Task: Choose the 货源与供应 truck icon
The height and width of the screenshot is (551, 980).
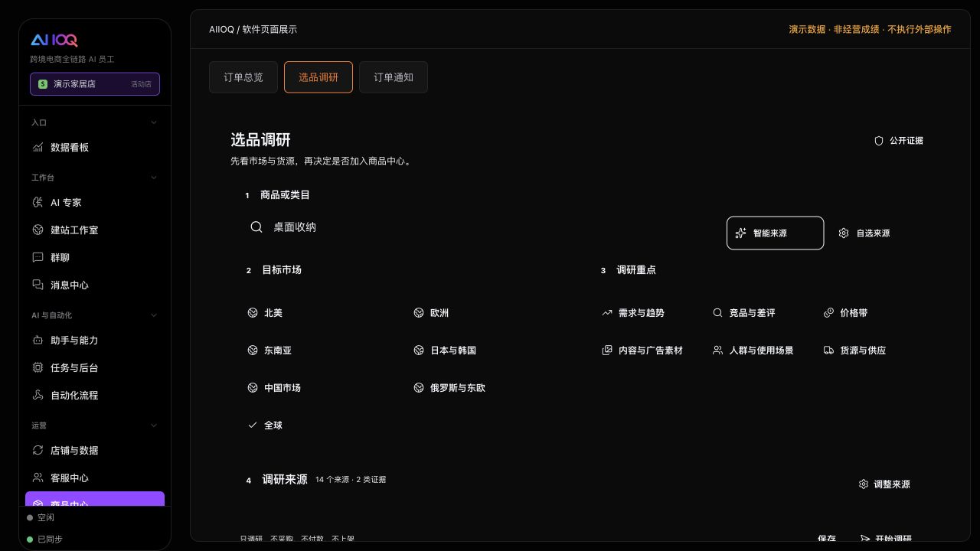Action: (x=828, y=350)
